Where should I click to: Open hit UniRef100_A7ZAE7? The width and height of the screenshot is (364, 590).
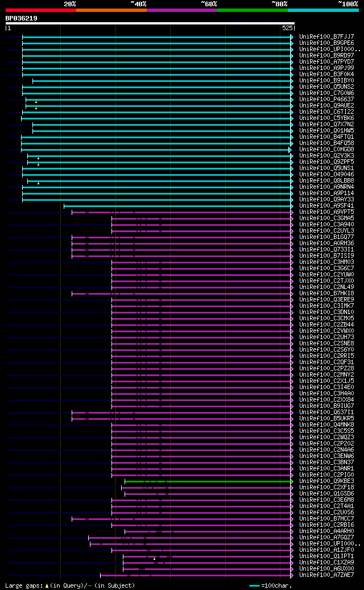326,575
